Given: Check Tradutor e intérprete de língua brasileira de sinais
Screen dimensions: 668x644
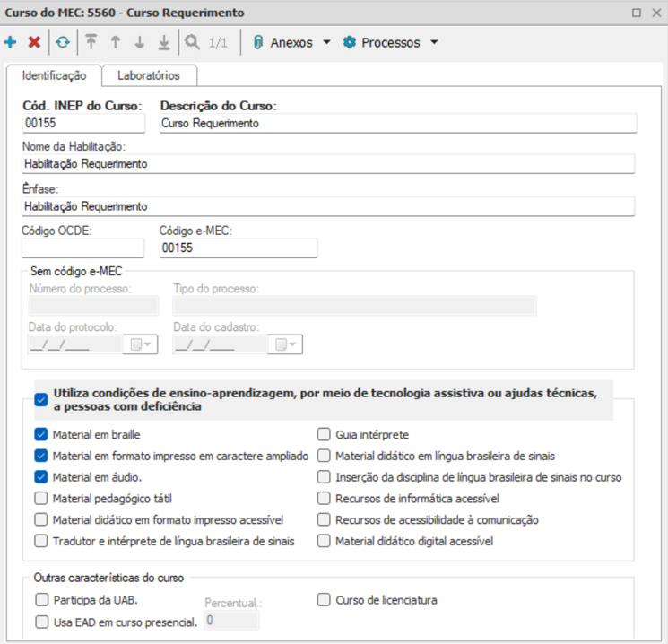Looking at the screenshot, I should click(x=41, y=541).
